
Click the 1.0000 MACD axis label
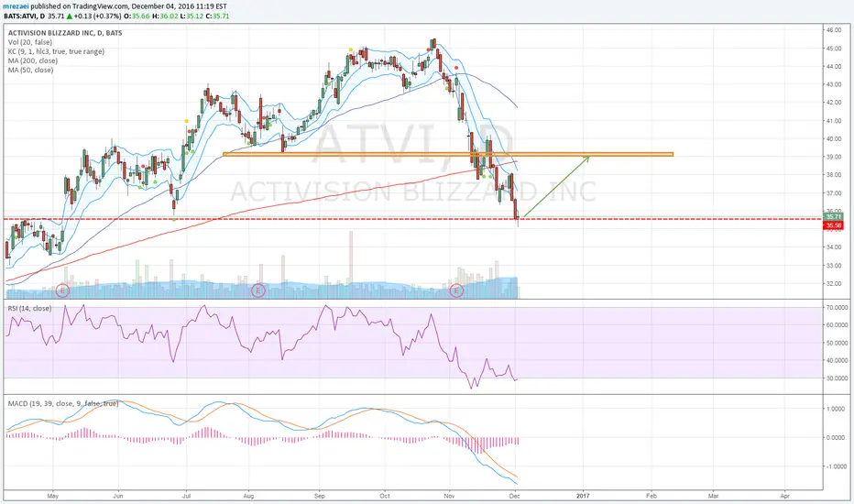(836, 409)
